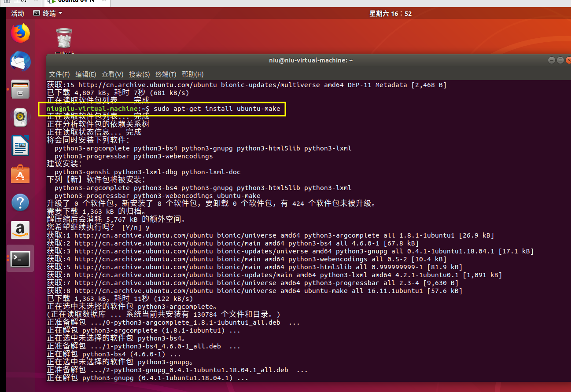Click 正准备解包 .../1-python3-bs4 deb line
This screenshot has height=392, width=571.
pos(144,346)
